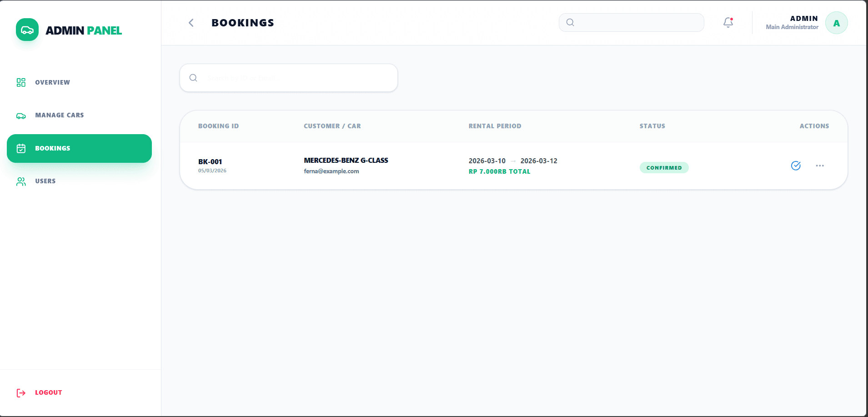The image size is (868, 417).
Task: Click the ferna@example.com customer email
Action: click(331, 171)
